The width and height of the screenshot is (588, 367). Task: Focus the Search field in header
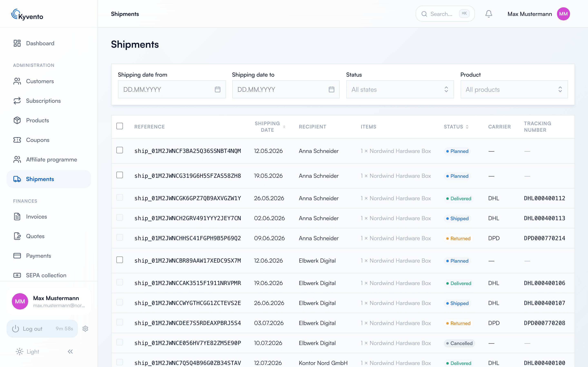tap(445, 14)
